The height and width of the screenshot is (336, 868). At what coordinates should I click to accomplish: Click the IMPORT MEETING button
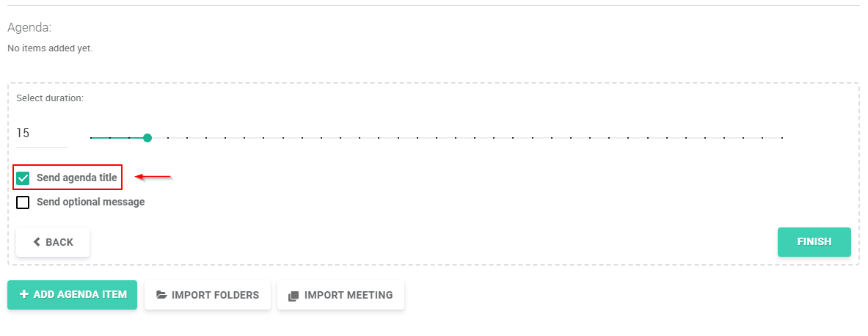(340, 295)
